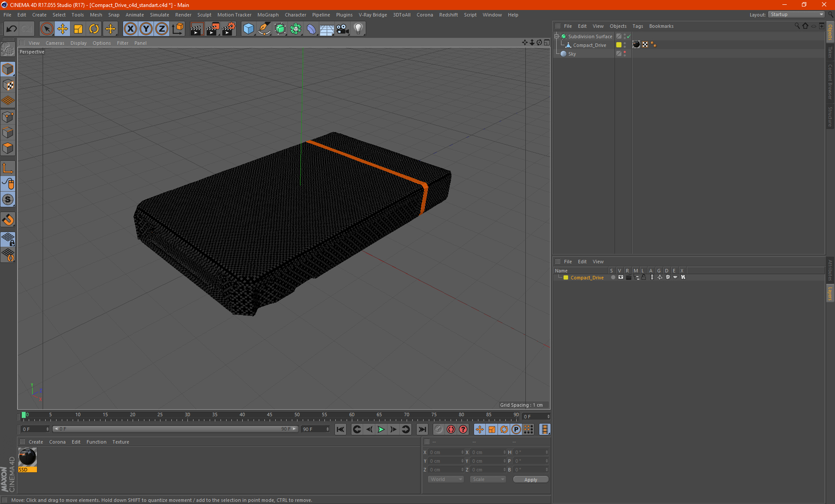Open the Sculpt menu
Screen dimensions: 835x504
click(x=204, y=15)
